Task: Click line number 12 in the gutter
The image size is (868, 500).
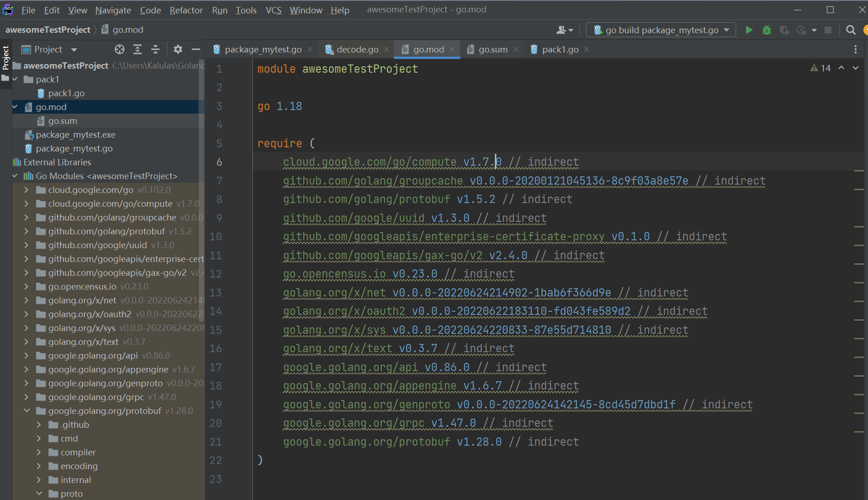Action: pyautogui.click(x=215, y=274)
